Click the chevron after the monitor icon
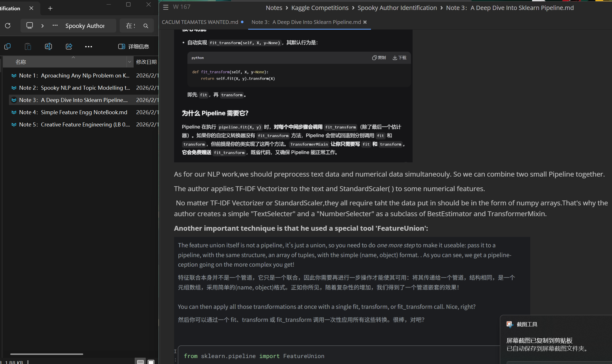This screenshot has height=364, width=612. 42,25
